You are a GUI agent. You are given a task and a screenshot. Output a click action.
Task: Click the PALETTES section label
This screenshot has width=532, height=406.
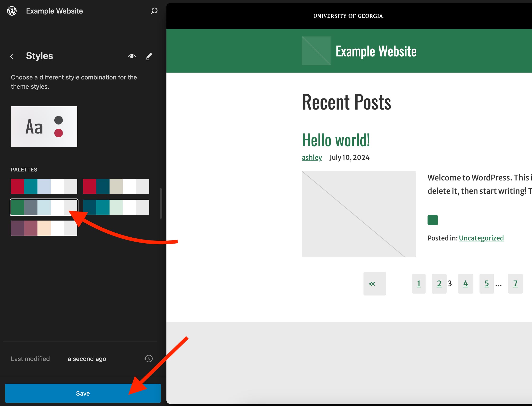[24, 170]
